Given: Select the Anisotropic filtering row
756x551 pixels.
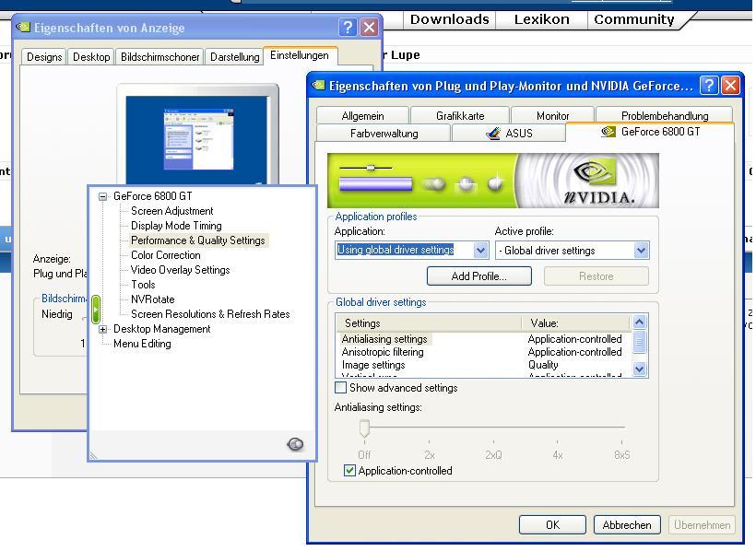Looking at the screenshot, I should point(484,352).
